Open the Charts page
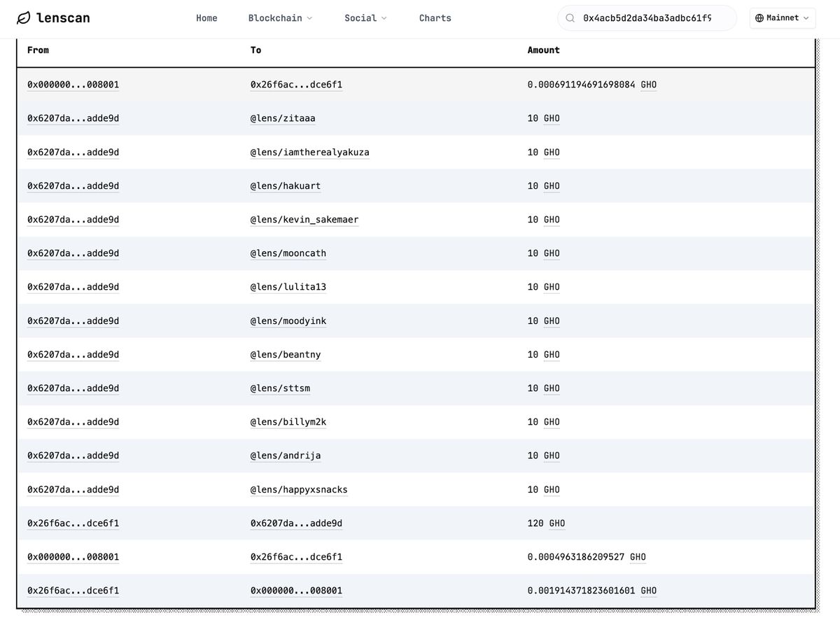Viewport: 840px width, 620px height. click(435, 18)
